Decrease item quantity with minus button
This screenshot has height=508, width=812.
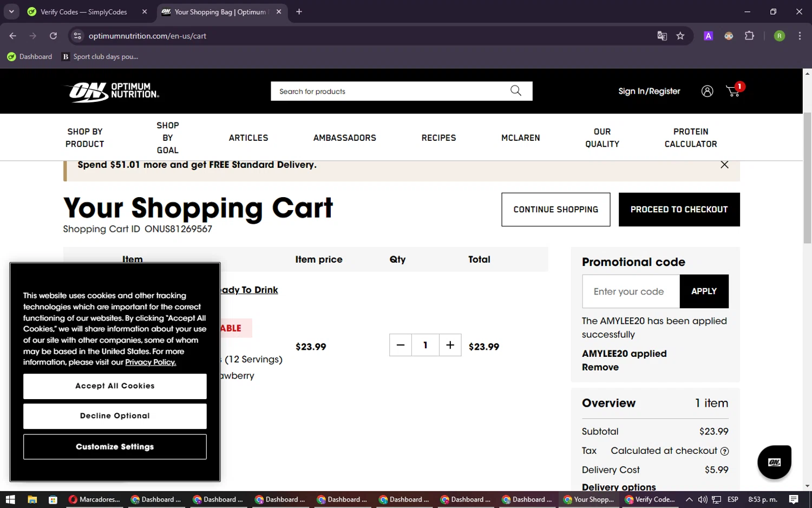click(x=401, y=345)
